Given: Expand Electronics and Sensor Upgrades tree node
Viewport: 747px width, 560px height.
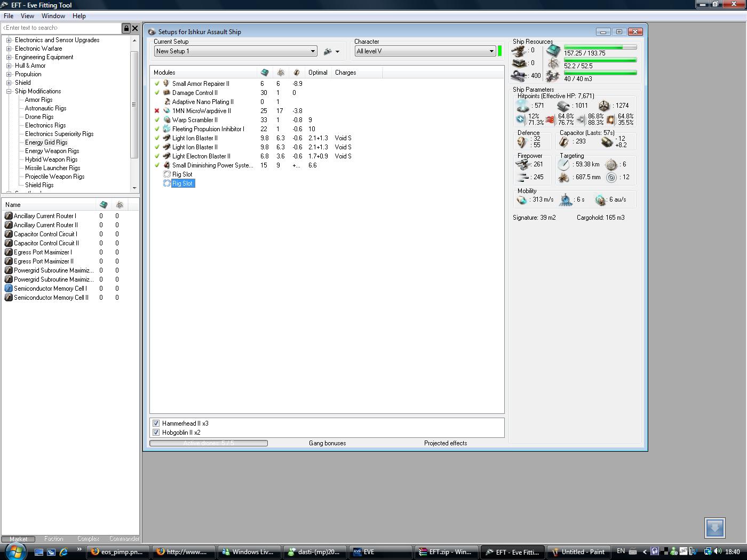Looking at the screenshot, I should (x=9, y=40).
